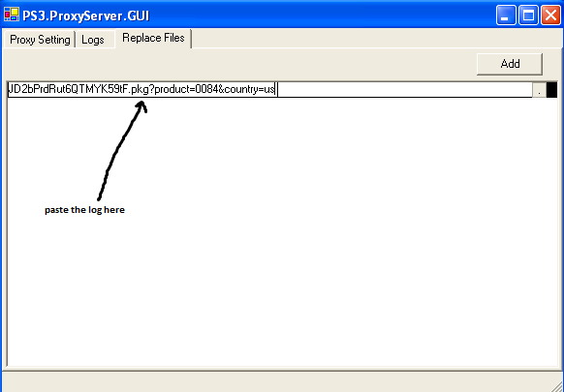Click into the .pkg URL text field

269,90
